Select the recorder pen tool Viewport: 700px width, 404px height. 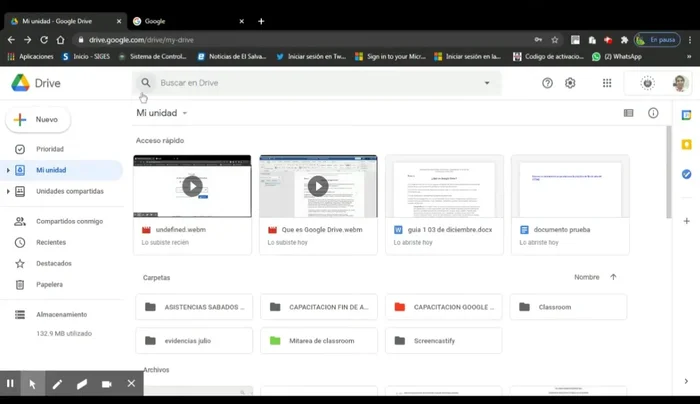(x=57, y=384)
